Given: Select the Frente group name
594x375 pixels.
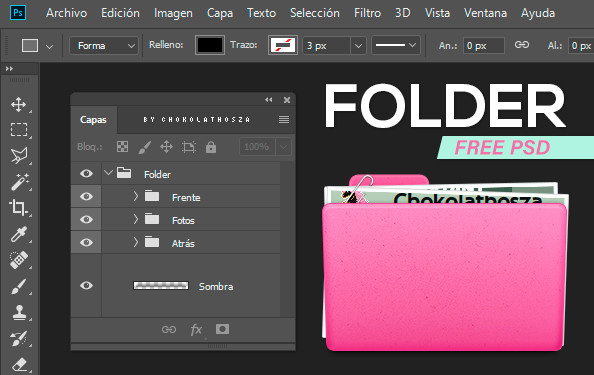Looking at the screenshot, I should click(186, 197).
